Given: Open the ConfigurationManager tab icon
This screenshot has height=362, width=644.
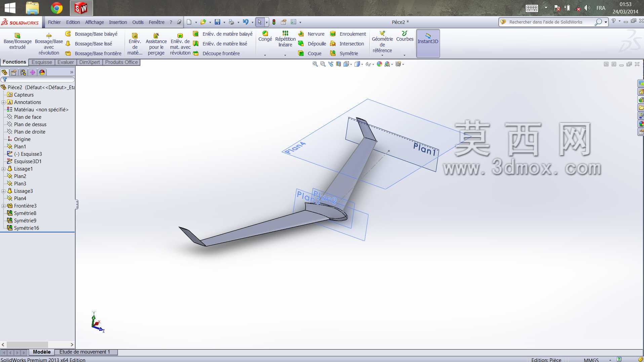Looking at the screenshot, I should [23, 72].
